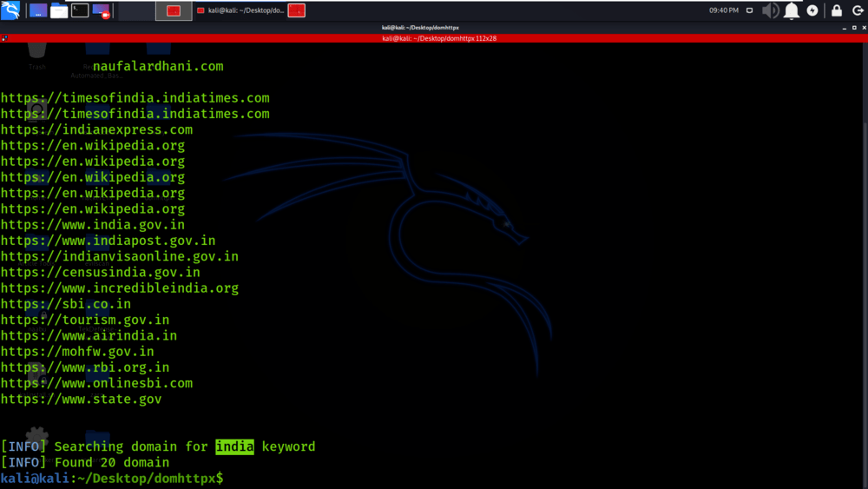868x489 pixels.
Task: Click the show desktop panel icon
Action: coord(38,10)
